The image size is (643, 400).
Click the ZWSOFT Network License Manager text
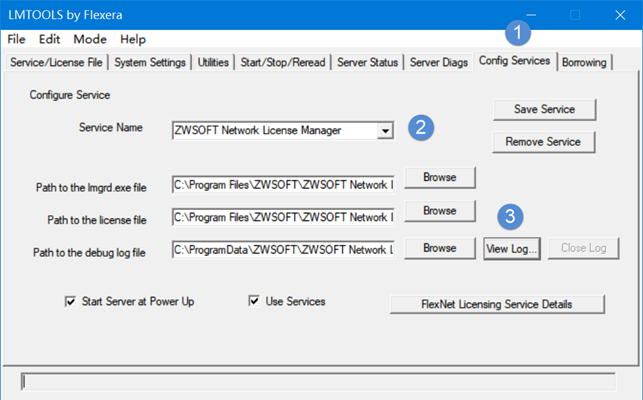tap(258, 130)
